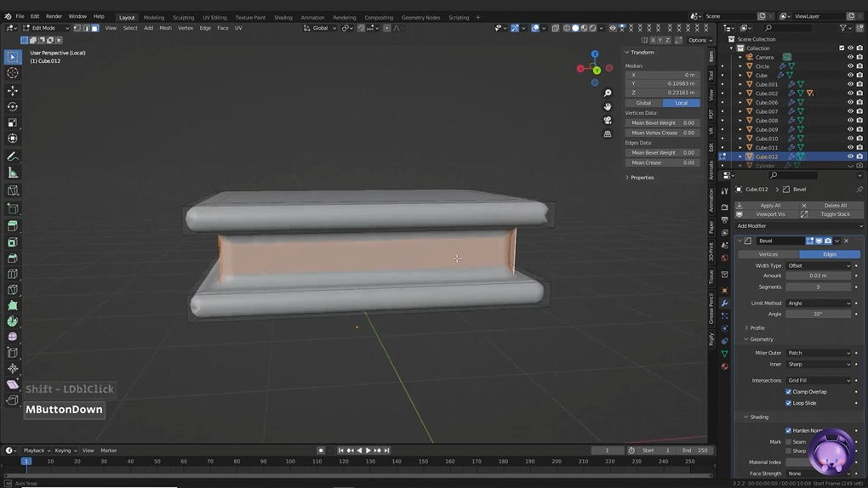Screen dimensions: 868x488
Task: Select the Scale tool
Action: click(x=13, y=122)
